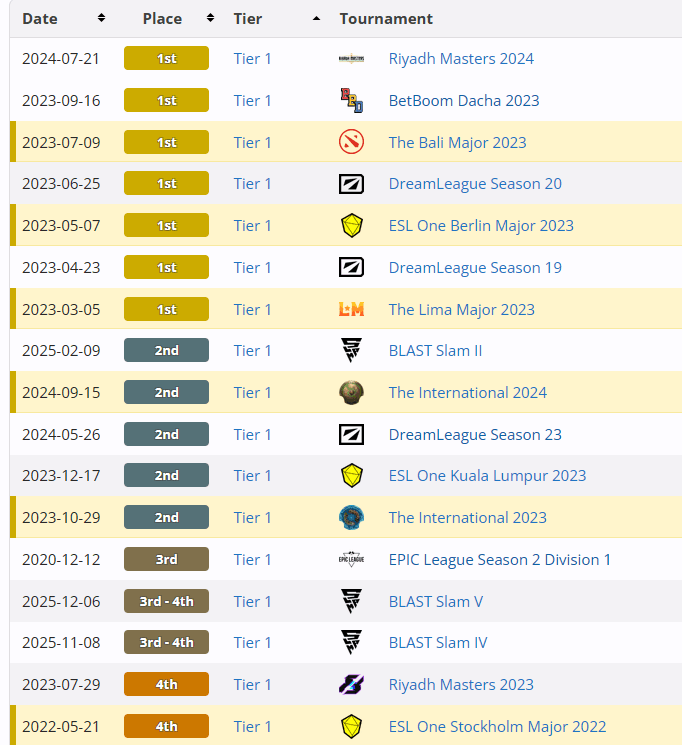Screen dimensions: 682x745
Task: Click the Riyadh Masters 2023 purple logo
Action: click(x=351, y=685)
